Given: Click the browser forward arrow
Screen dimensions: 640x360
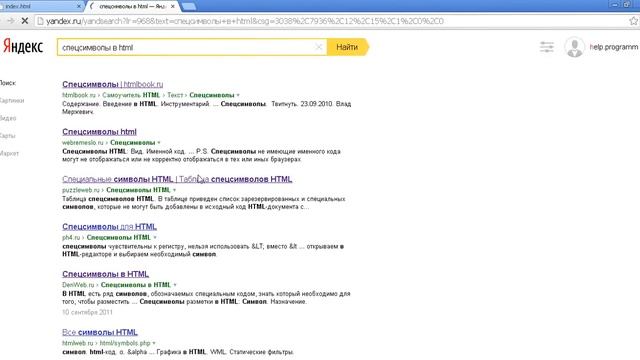Looking at the screenshot, I should 10,21.
